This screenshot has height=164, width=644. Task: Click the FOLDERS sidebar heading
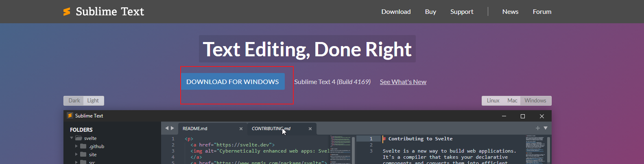point(81,130)
